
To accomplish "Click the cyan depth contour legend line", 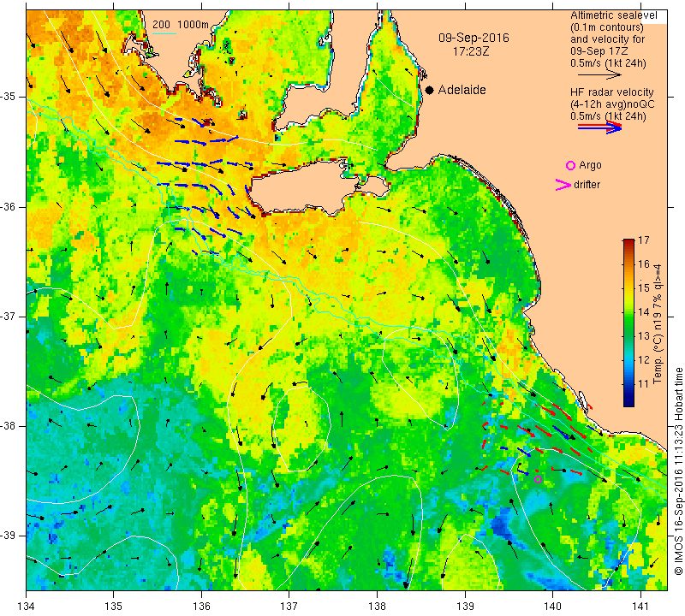I will coord(164,33).
